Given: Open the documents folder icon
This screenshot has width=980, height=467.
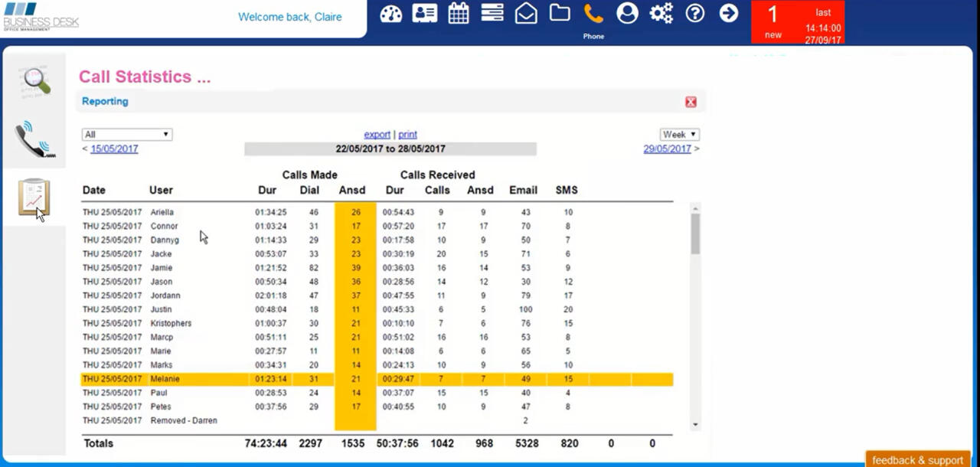Looking at the screenshot, I should 559,13.
